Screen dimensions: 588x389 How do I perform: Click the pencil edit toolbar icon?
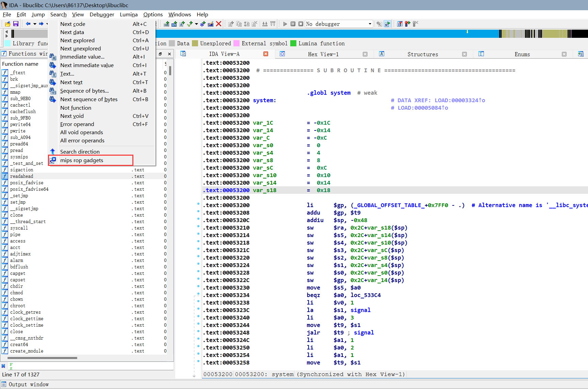(211, 24)
